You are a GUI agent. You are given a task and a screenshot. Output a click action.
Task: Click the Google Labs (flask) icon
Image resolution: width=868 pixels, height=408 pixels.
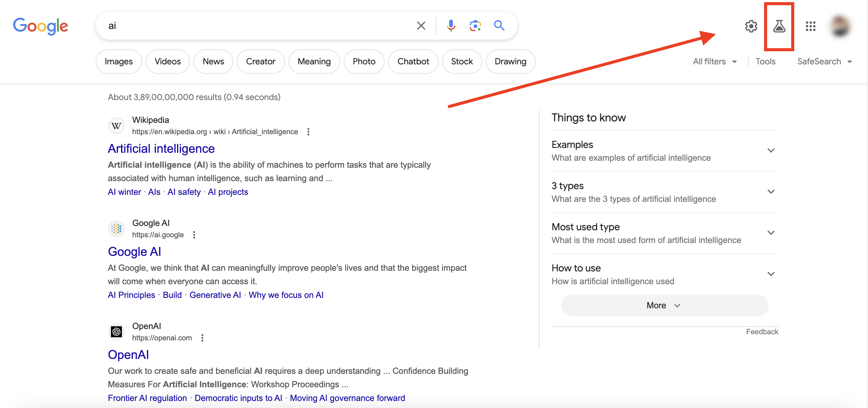tap(780, 26)
